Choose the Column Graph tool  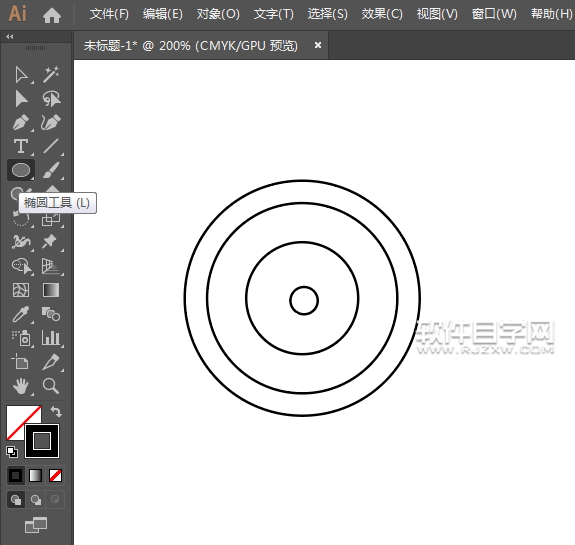51,338
